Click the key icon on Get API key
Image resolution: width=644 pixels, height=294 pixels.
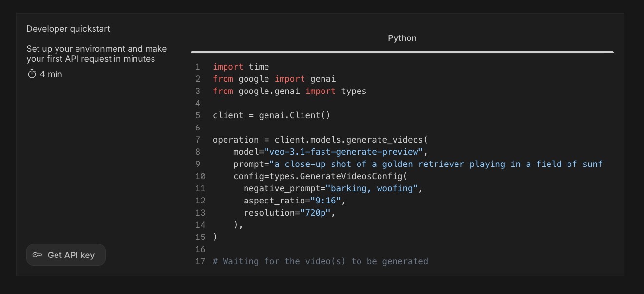click(38, 255)
